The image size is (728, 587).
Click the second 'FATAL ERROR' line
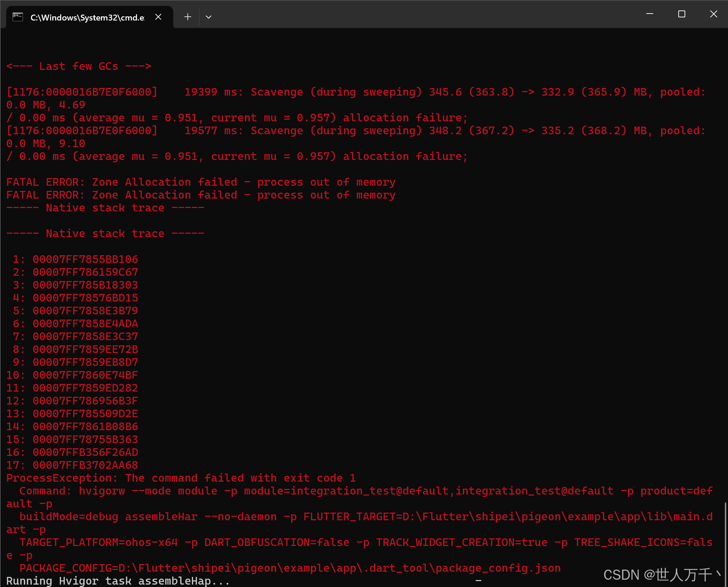(x=201, y=195)
